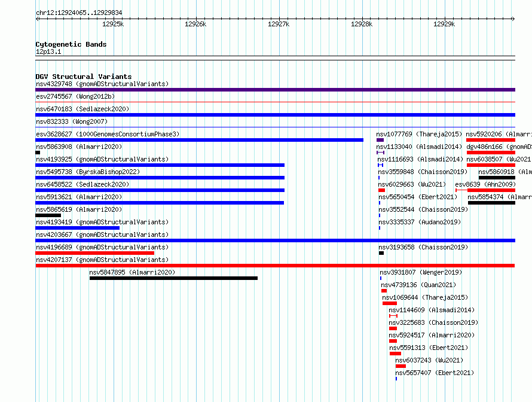Click the 12p13.1 cytogenetic band label
Viewport: 532px width, 402px height.
48,51
